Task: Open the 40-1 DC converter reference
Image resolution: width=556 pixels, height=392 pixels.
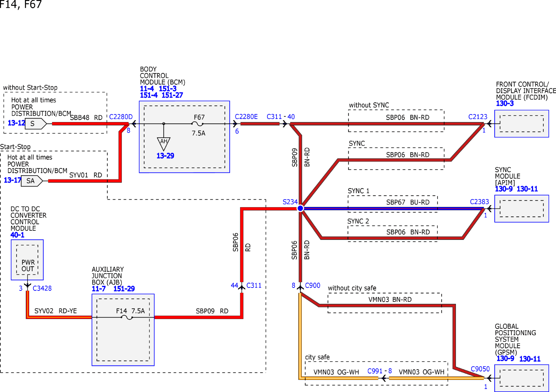Action: tap(17, 235)
